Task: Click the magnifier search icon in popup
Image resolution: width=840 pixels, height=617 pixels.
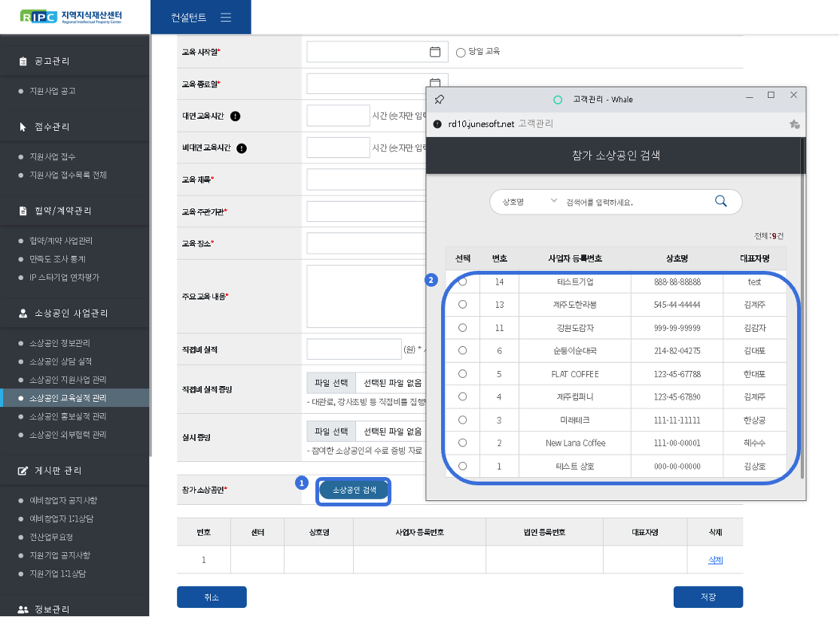Action: pyautogui.click(x=720, y=201)
